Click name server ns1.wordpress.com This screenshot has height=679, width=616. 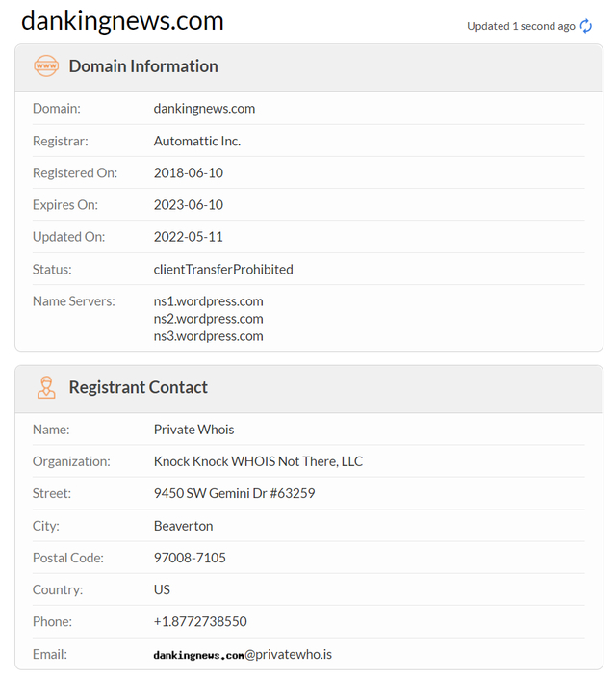pos(208,300)
